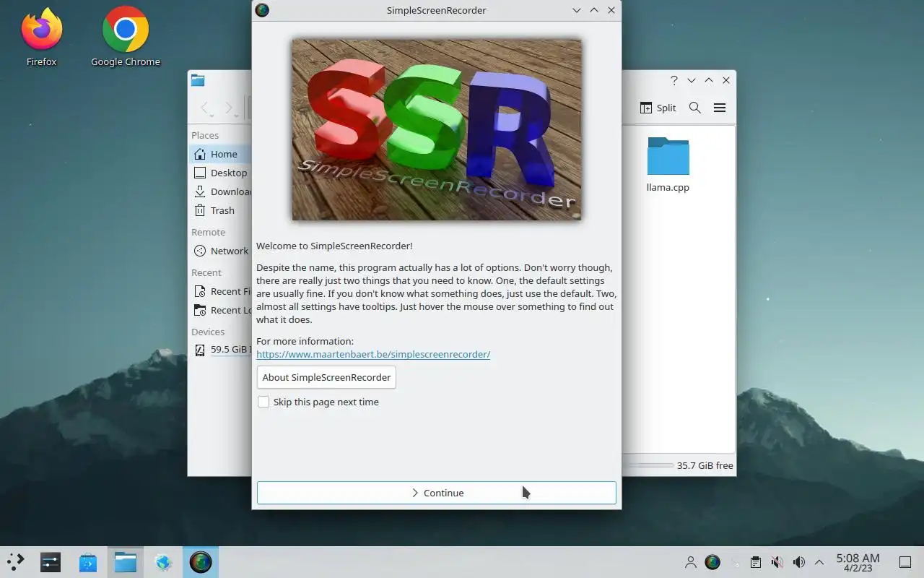The image size is (924, 578).
Task: Open Downloads in Dolphin Places
Action: tap(220, 191)
